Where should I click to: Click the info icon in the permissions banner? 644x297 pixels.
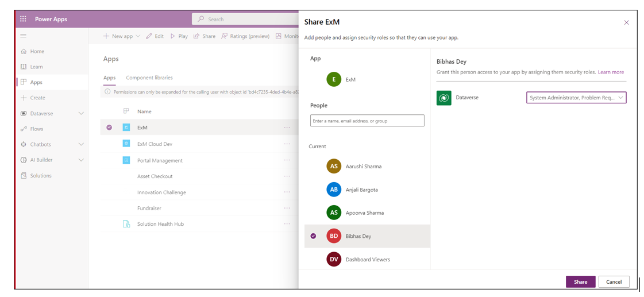107,92
